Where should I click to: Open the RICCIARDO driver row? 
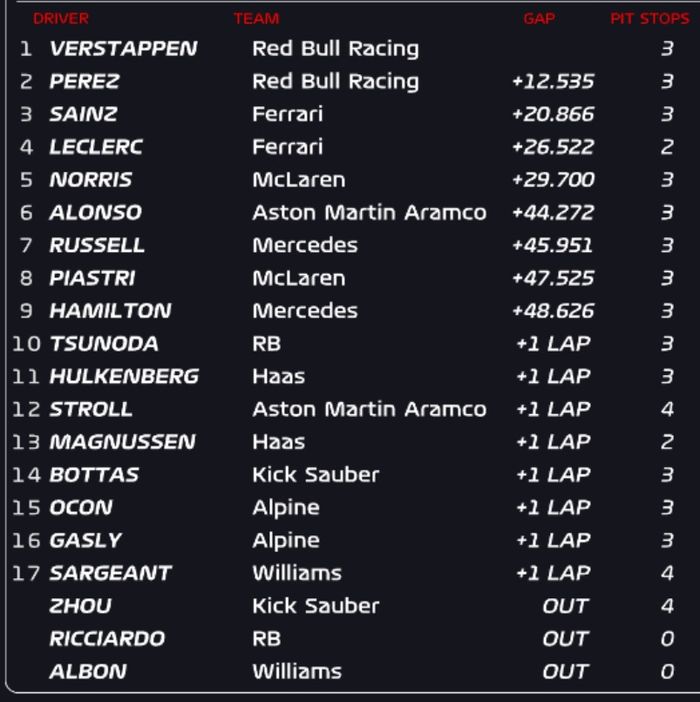pos(107,639)
